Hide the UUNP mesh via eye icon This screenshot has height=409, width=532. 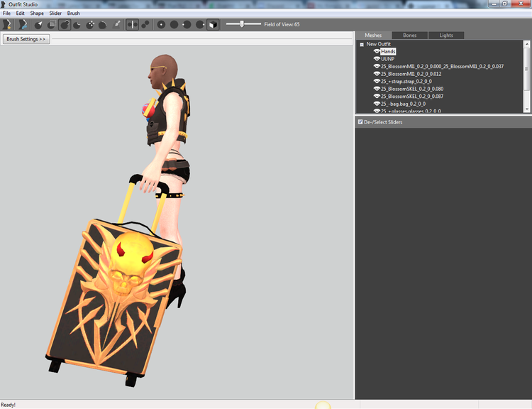(x=377, y=59)
